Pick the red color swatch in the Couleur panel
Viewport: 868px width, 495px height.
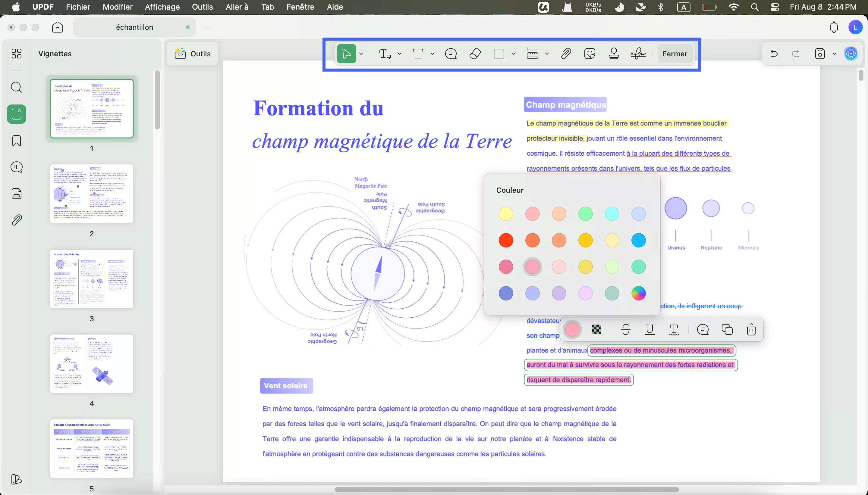pos(506,240)
